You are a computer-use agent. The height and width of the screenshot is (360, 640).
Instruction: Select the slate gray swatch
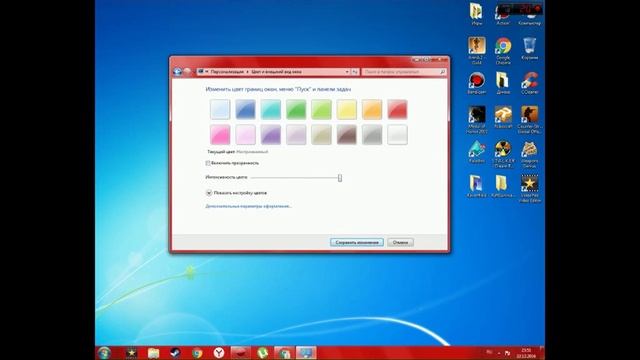[372, 135]
